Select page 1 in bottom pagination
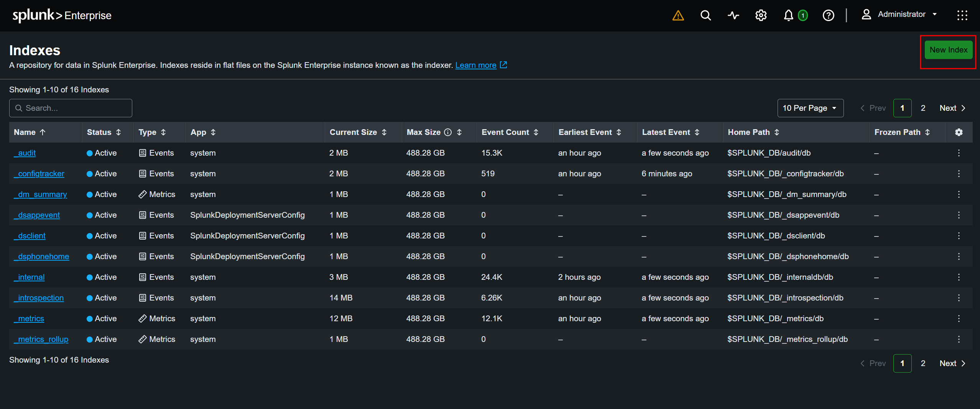The image size is (980, 409). (x=902, y=363)
